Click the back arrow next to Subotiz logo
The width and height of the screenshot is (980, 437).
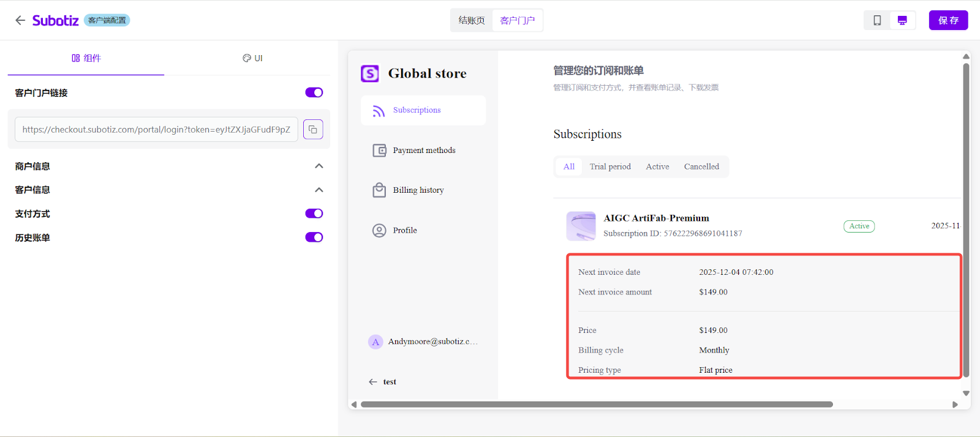[20, 20]
